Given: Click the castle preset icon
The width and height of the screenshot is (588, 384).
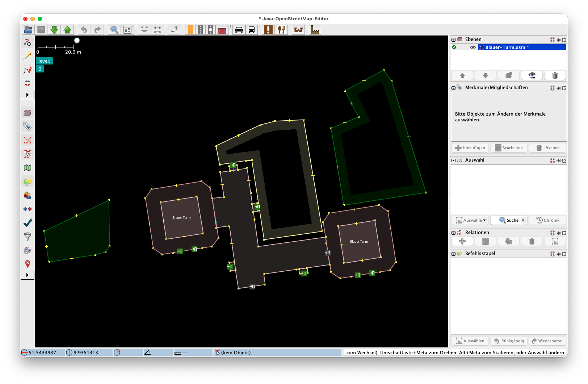Looking at the screenshot, I should click(x=298, y=30).
